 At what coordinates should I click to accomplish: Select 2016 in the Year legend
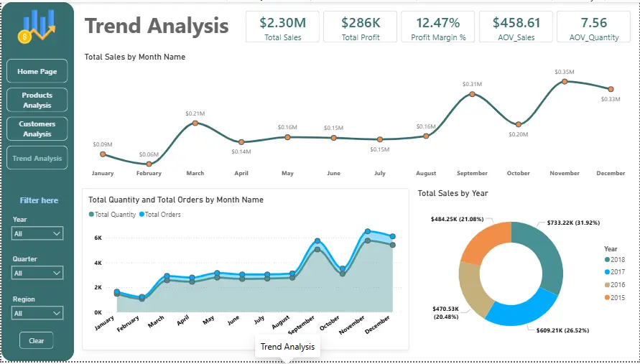[x=615, y=285]
